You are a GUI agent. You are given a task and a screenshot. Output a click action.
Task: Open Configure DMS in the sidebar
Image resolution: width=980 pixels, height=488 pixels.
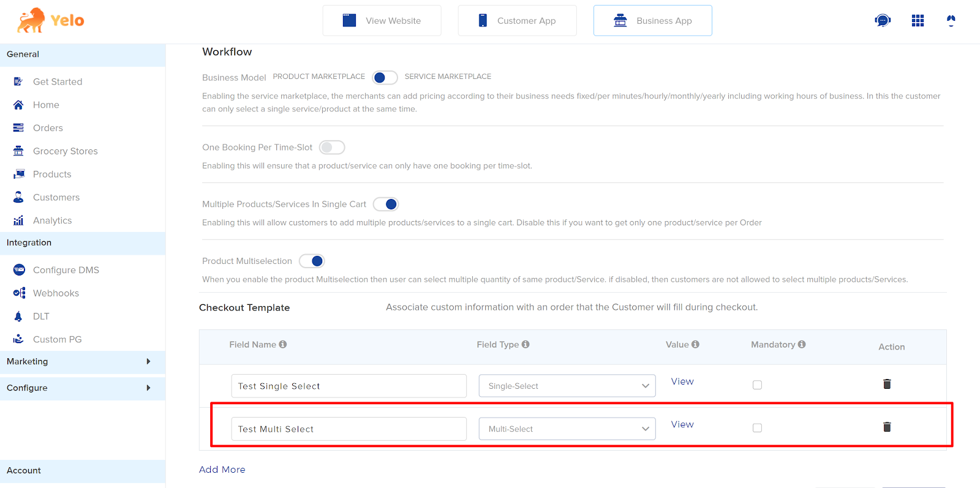click(66, 270)
